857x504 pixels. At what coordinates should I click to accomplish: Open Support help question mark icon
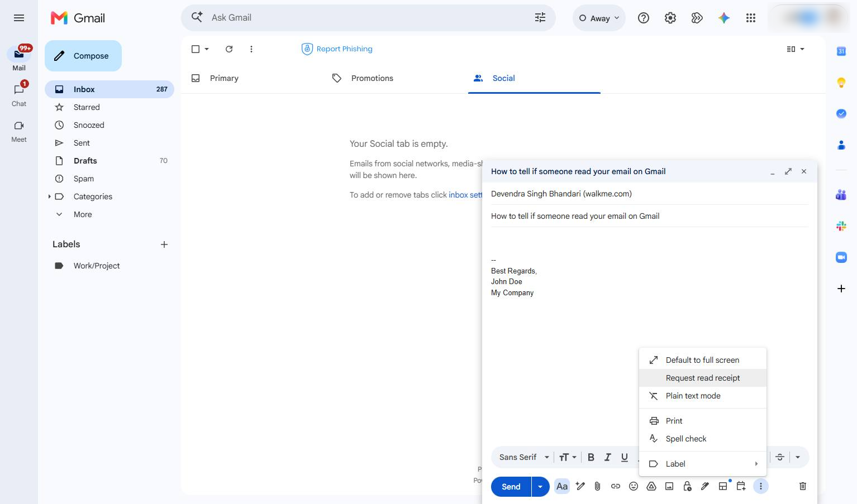click(x=644, y=18)
